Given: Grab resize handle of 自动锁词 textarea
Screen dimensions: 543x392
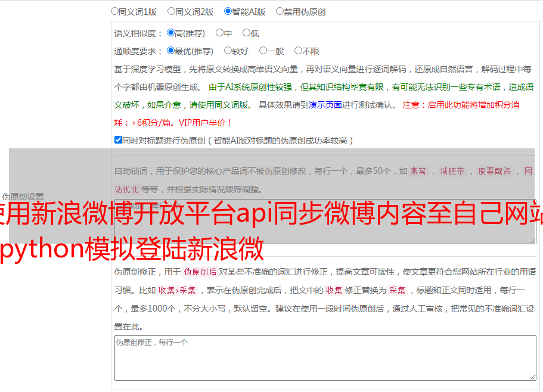Looking at the screenshot, I should tap(533, 241).
